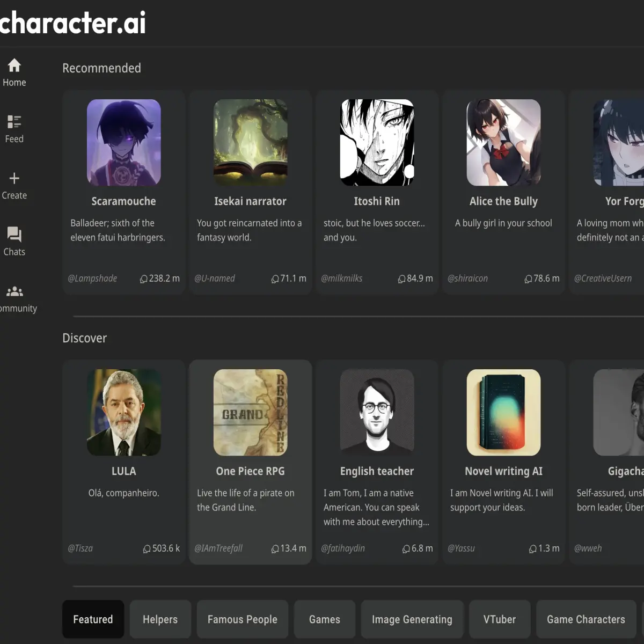Image resolution: width=644 pixels, height=644 pixels.
Task: Switch to the Games category tab
Action: pos(325,619)
